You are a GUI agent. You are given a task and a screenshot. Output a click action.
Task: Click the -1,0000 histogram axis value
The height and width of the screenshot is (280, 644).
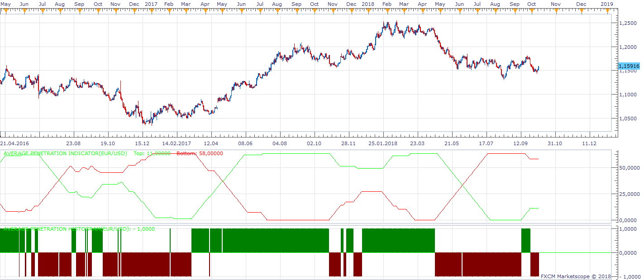(629, 277)
